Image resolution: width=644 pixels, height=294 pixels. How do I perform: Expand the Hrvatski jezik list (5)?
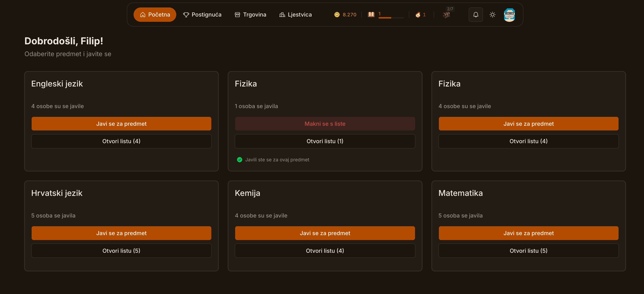121,251
